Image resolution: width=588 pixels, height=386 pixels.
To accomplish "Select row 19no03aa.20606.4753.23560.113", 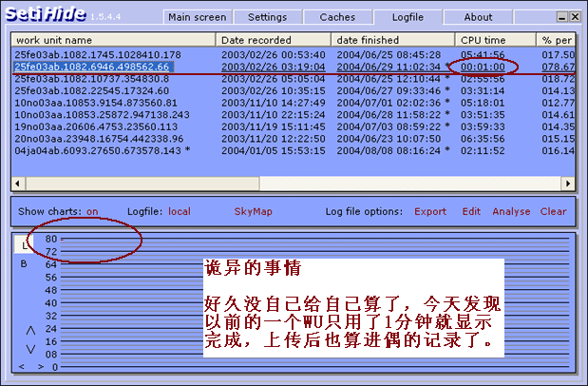I will coord(294,126).
